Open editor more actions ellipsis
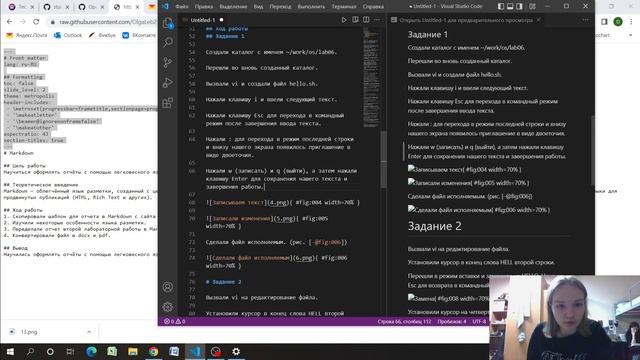640x360 pixels. (377, 20)
